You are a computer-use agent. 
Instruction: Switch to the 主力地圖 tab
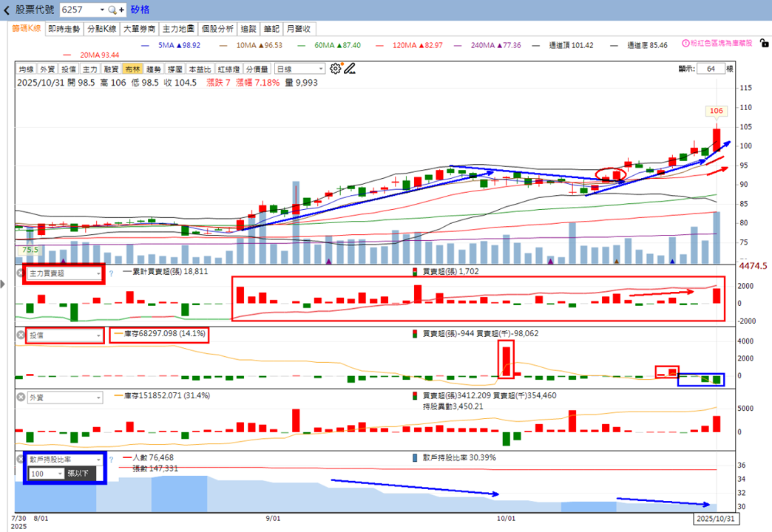(x=178, y=29)
